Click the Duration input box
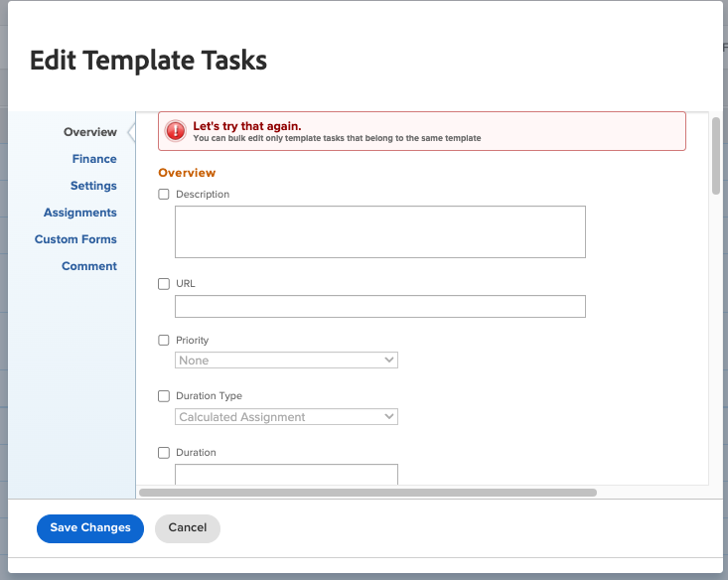 [x=286, y=474]
